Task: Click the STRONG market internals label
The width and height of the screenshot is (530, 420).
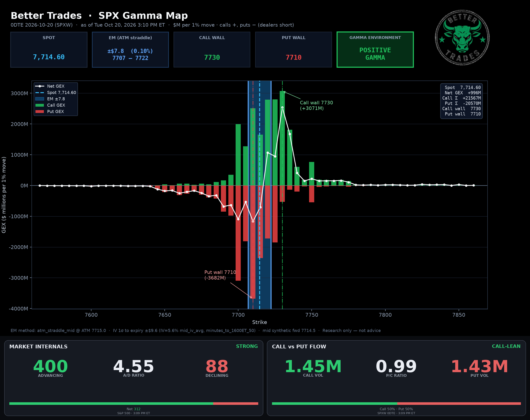Action: click(x=247, y=346)
